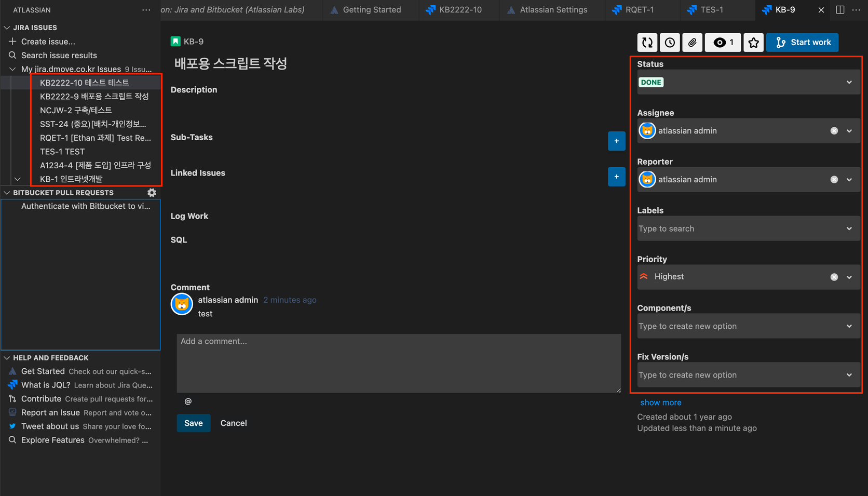Clear the assignee with the x icon
Viewport: 868px width, 496px height.
(834, 131)
